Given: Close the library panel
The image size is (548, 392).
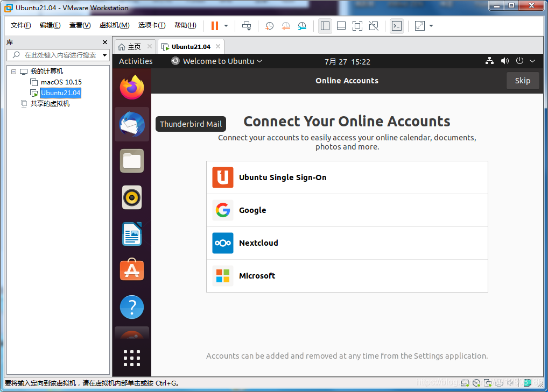Looking at the screenshot, I should tap(105, 42).
